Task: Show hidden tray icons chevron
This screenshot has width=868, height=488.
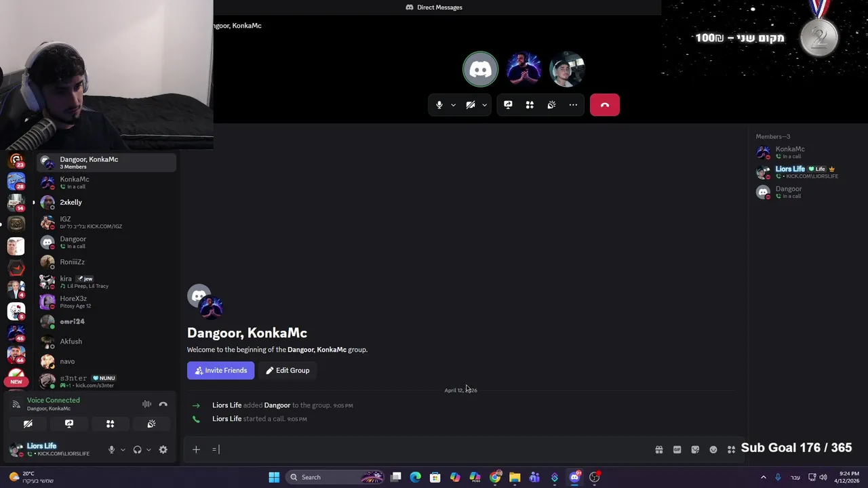Action: 763,477
